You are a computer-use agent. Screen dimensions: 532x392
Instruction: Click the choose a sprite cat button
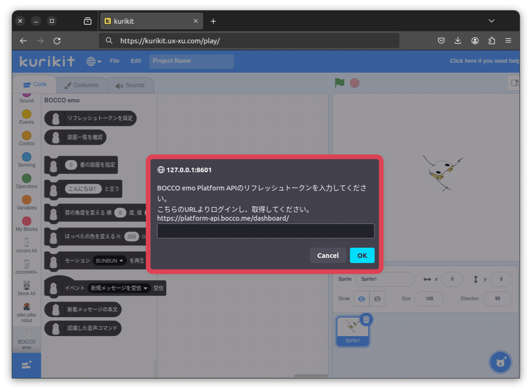click(500, 362)
